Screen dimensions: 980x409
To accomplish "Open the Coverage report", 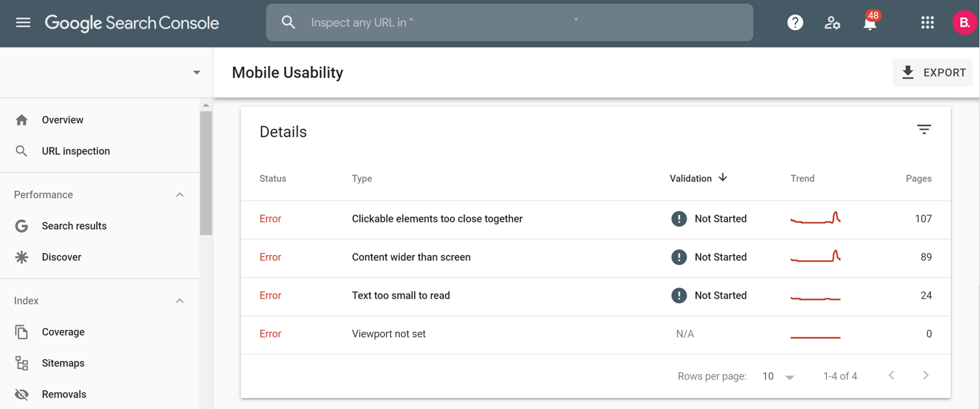I will click(x=63, y=331).
